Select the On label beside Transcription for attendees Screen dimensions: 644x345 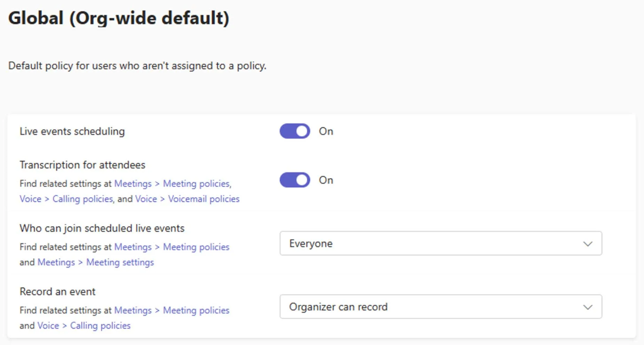click(x=326, y=180)
